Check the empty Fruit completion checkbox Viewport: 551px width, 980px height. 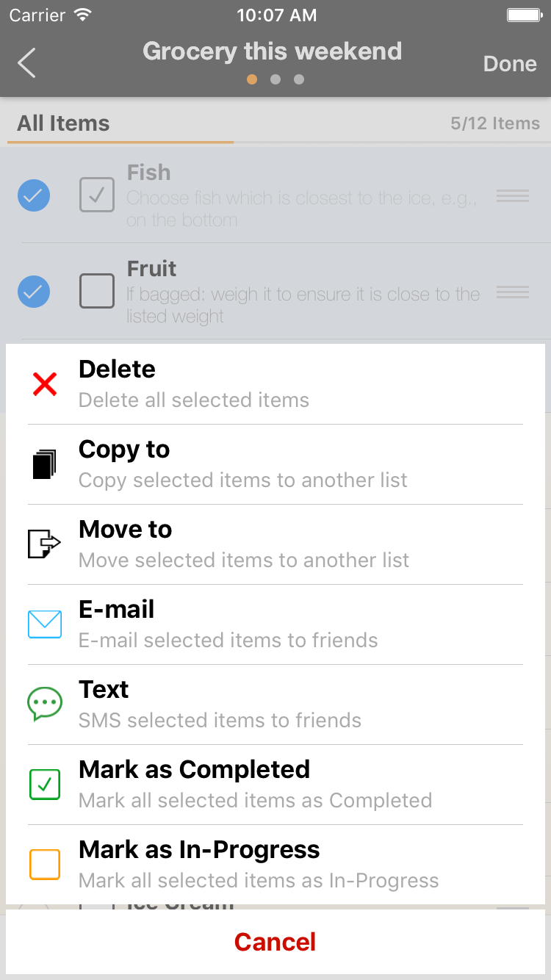[97, 291]
